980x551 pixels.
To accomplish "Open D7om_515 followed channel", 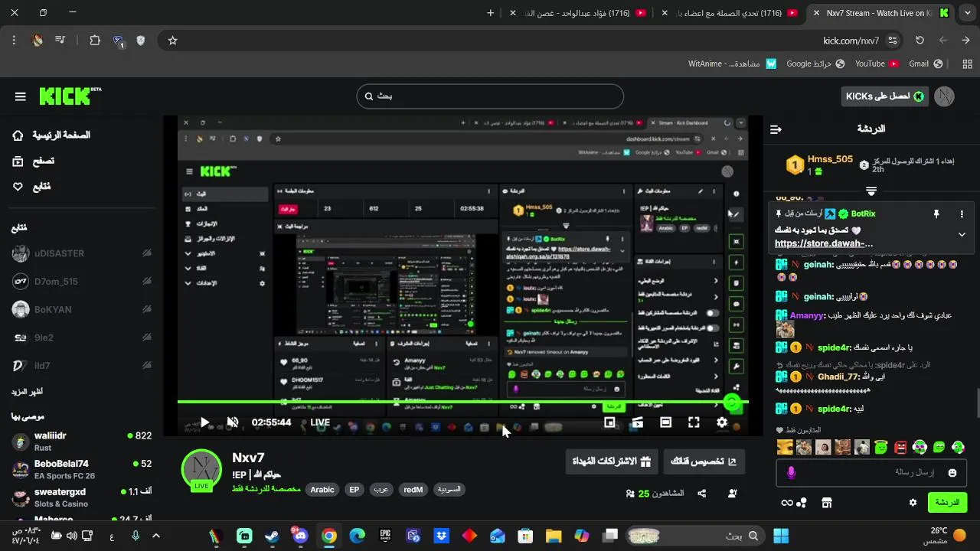I will click(x=80, y=282).
